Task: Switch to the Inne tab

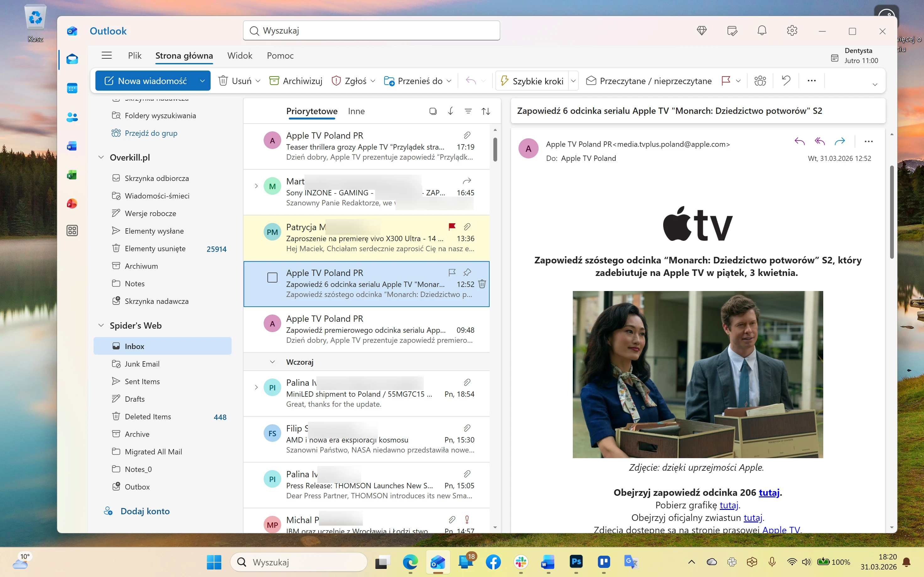Action: point(356,111)
